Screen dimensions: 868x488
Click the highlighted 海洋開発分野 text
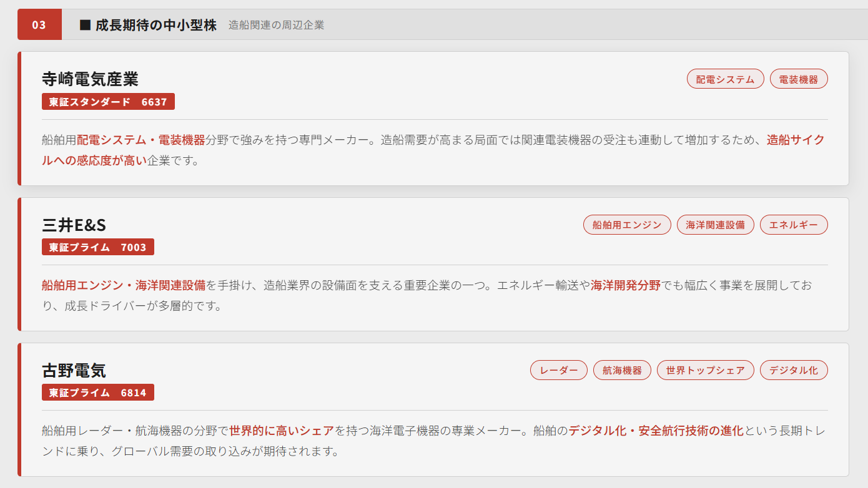(625, 285)
